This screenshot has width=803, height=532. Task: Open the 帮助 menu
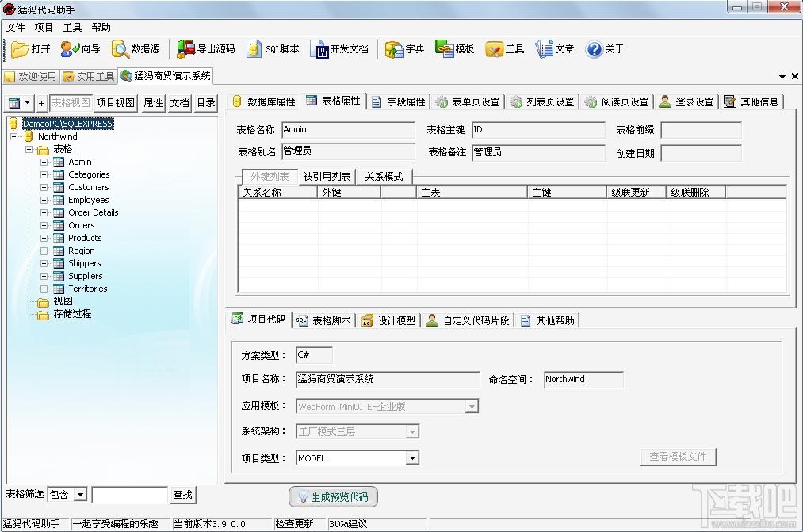pos(101,28)
